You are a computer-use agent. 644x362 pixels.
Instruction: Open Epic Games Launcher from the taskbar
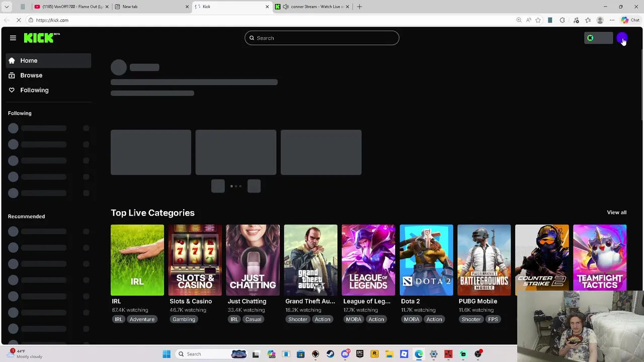(360, 354)
